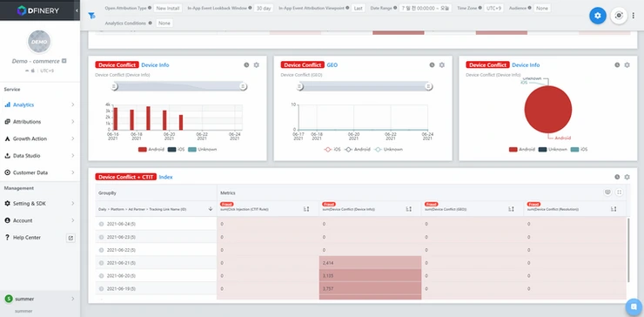This screenshot has height=317, width=644.
Task: Open the blue filter icon in the top bar
Action: [x=91, y=16]
